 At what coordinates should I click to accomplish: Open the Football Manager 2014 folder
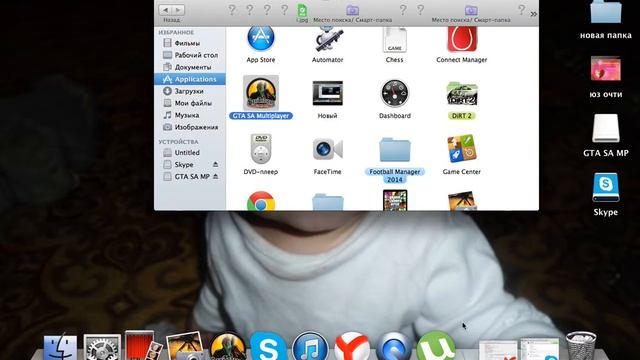point(394,149)
